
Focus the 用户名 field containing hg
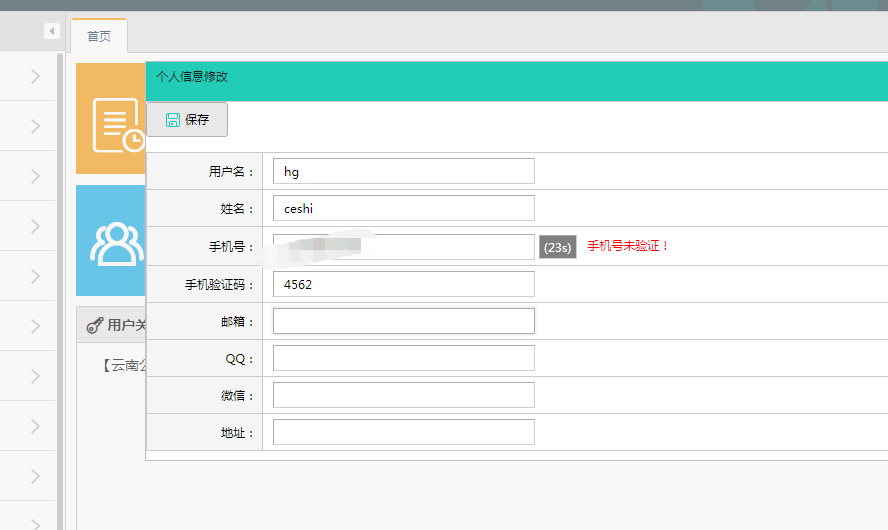point(403,171)
